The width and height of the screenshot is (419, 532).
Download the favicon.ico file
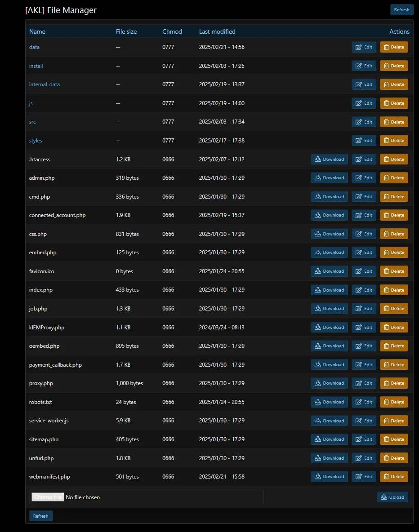(x=329, y=271)
